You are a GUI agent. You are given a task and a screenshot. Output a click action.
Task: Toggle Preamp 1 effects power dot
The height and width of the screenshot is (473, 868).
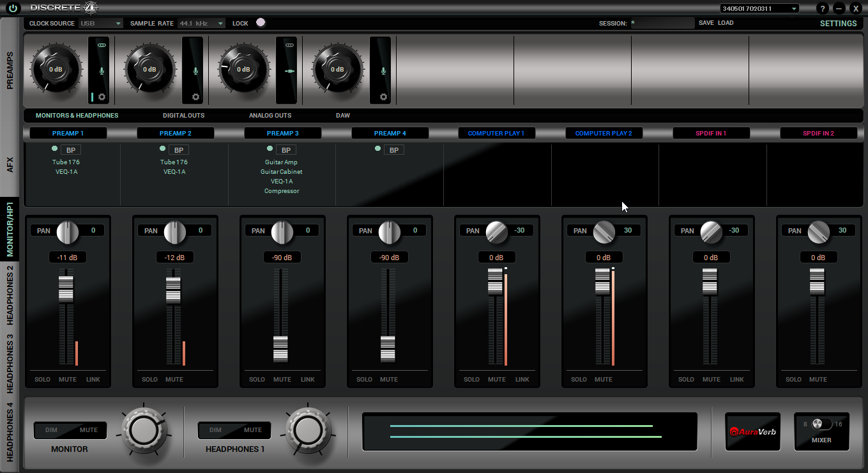tap(56, 148)
